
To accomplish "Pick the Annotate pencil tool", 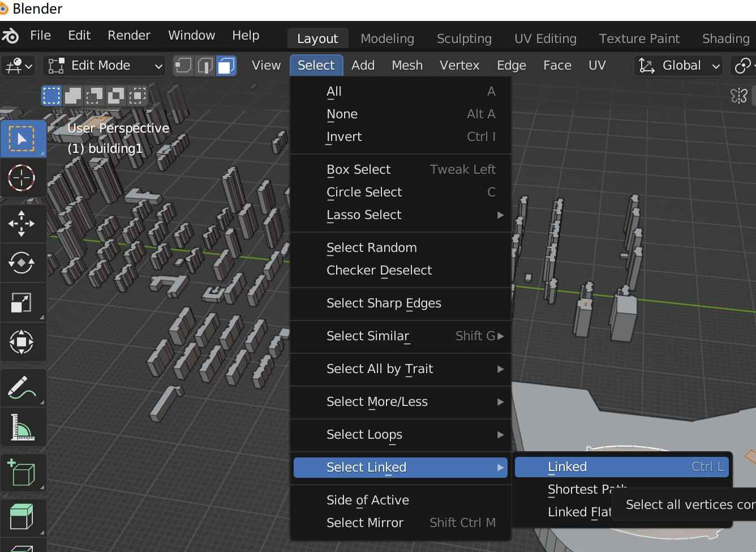I will coord(22,388).
